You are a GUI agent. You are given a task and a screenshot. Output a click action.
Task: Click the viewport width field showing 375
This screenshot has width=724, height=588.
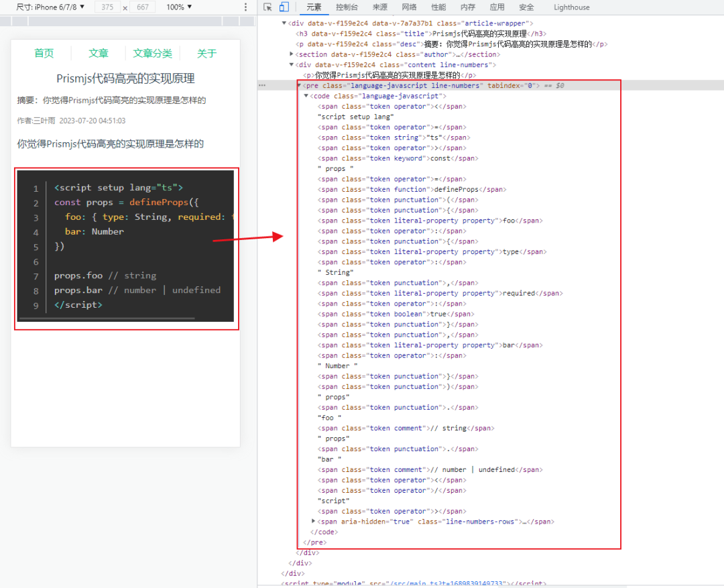coord(107,7)
